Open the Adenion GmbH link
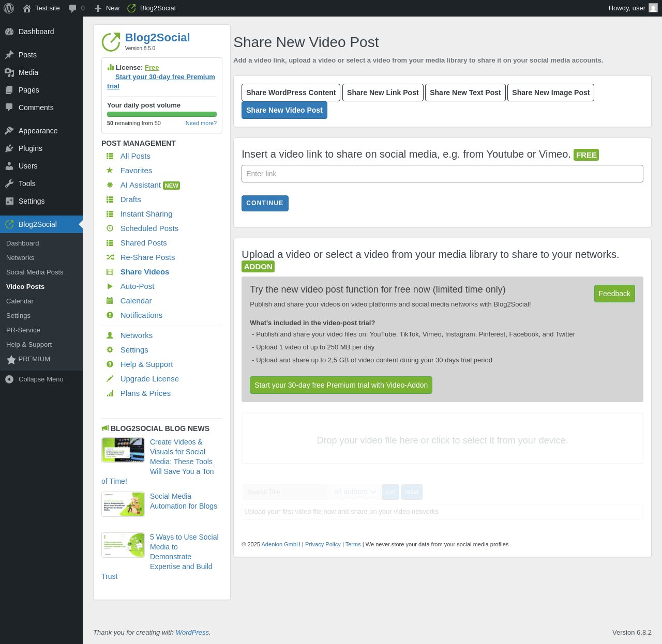The height and width of the screenshot is (644, 662). 281,544
